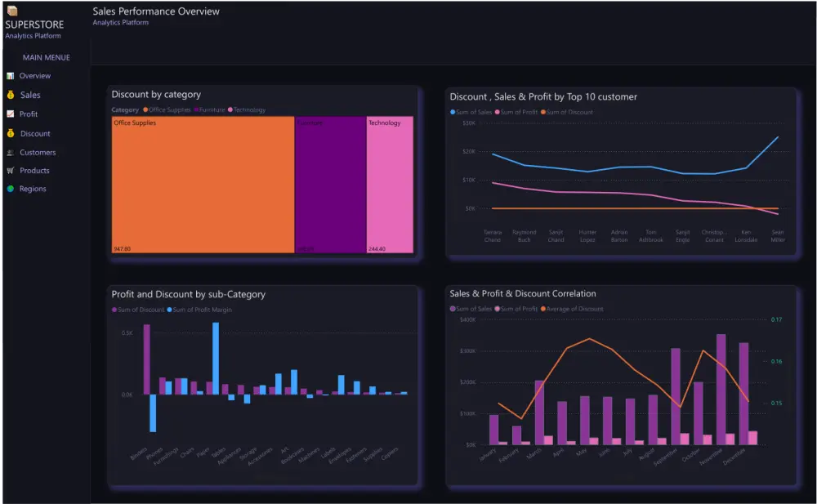Click the Adrian Barton axis label
Image resolution: width=817 pixels, height=504 pixels.
(619, 236)
